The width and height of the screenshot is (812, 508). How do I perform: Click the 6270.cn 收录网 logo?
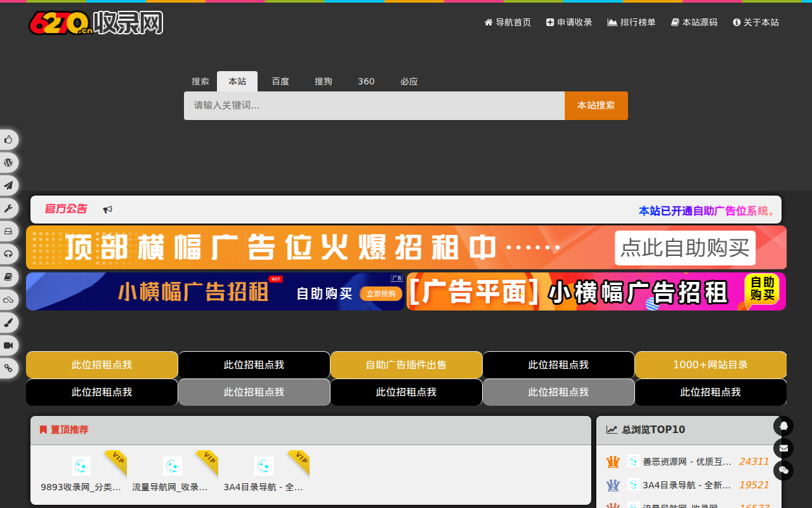coord(96,23)
